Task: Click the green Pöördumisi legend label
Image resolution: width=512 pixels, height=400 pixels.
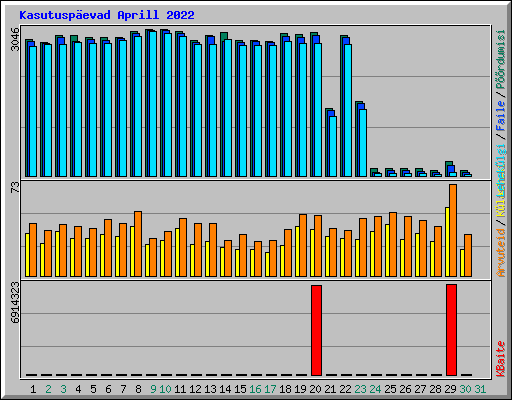Action: tap(501, 60)
